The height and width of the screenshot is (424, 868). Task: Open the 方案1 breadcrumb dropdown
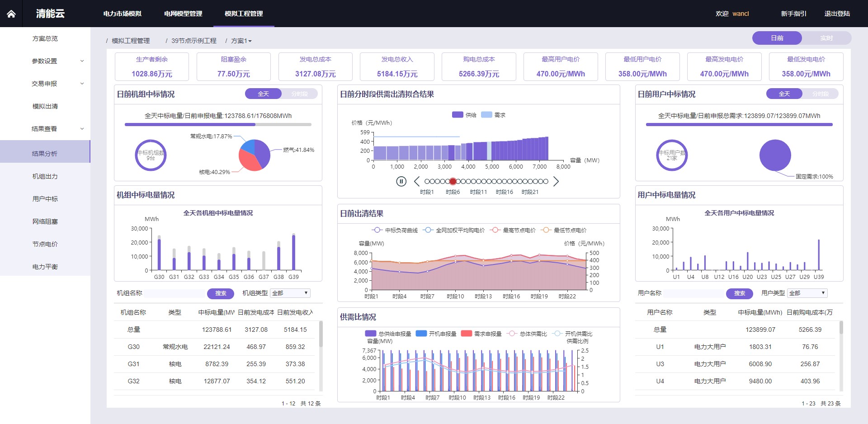[241, 41]
